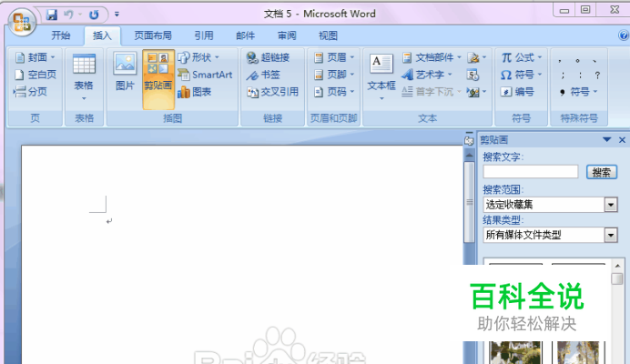The image size is (630, 364).
Task: Insert a 文本框 text box
Action: (x=381, y=77)
